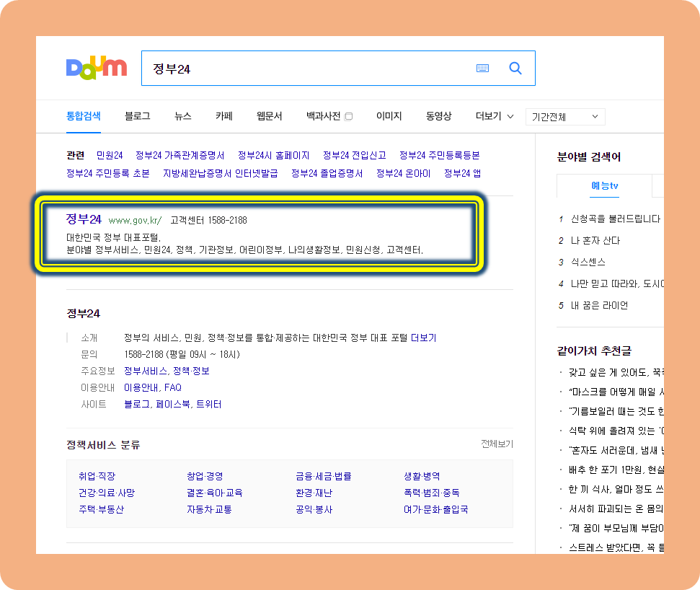Select category 창업·경영
700x590 pixels.
tap(205, 476)
